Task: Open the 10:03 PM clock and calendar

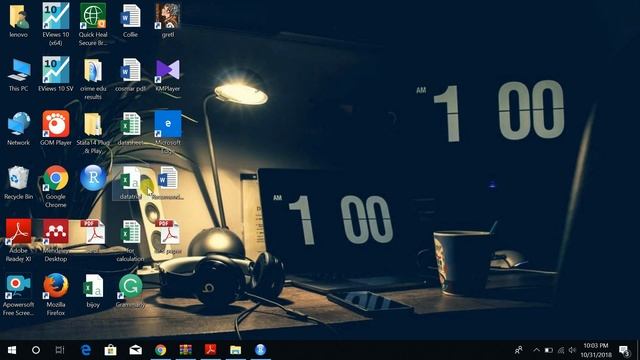Action: tap(596, 350)
